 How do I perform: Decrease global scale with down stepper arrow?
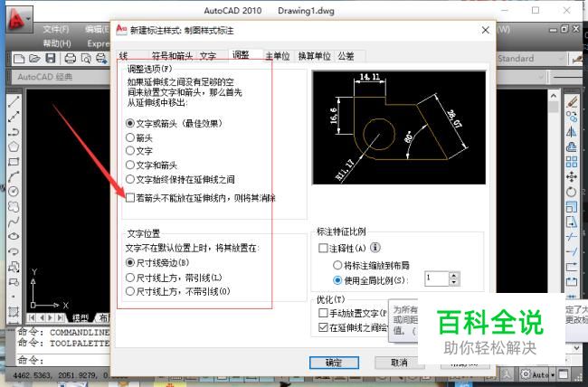point(454,282)
